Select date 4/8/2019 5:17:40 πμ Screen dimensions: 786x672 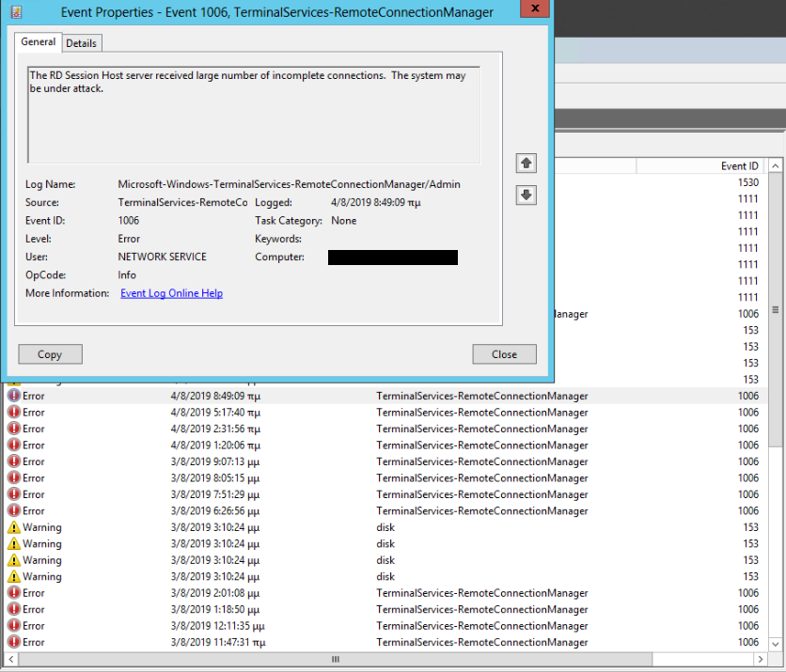215,413
